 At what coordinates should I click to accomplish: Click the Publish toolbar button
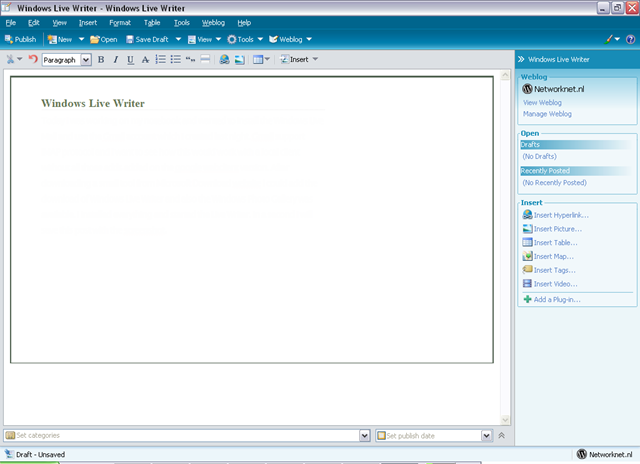(x=20, y=39)
